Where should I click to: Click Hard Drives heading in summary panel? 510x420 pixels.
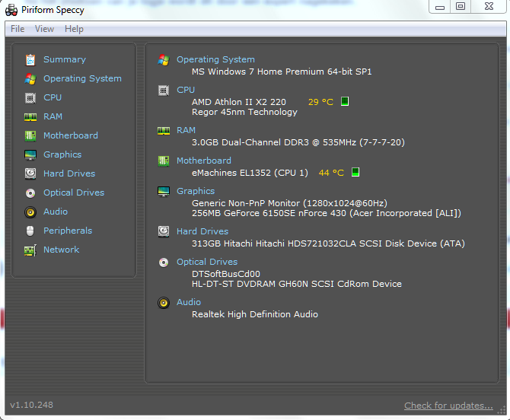(x=202, y=231)
